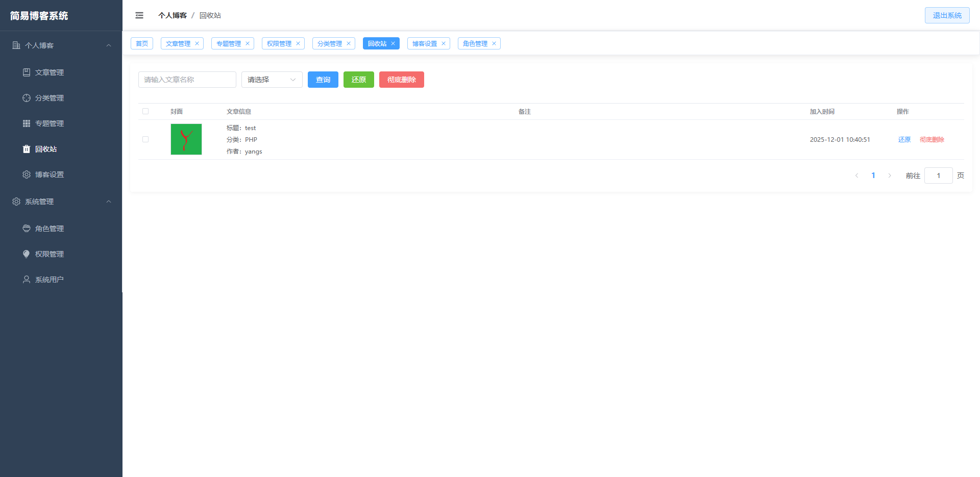Close the active 回收站 tab

point(393,43)
